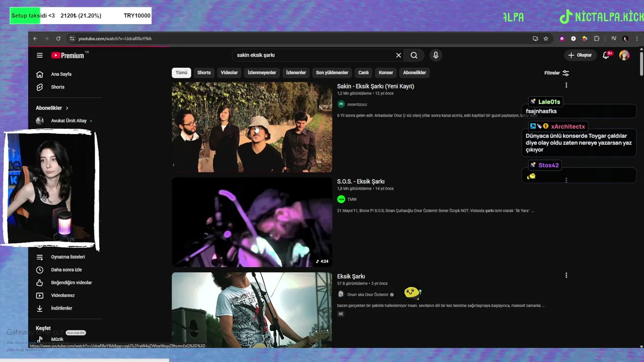Select the Shorts filter chip
Screen dimensions: 644x362
(x=204, y=73)
